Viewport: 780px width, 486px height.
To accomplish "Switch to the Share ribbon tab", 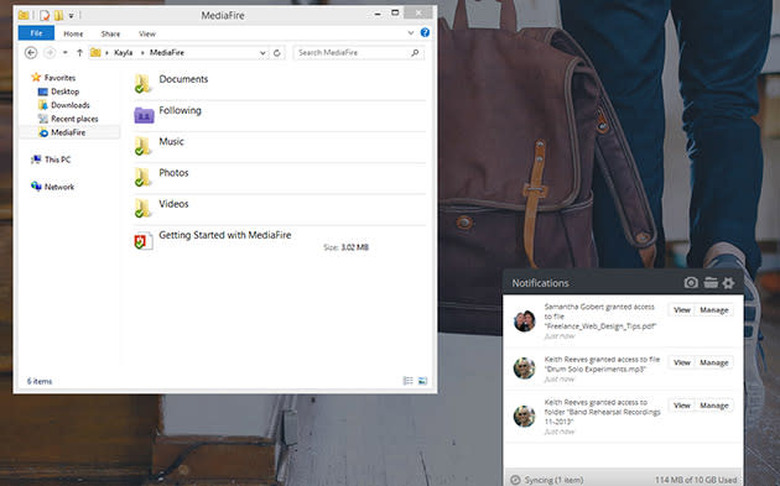I will click(x=110, y=33).
